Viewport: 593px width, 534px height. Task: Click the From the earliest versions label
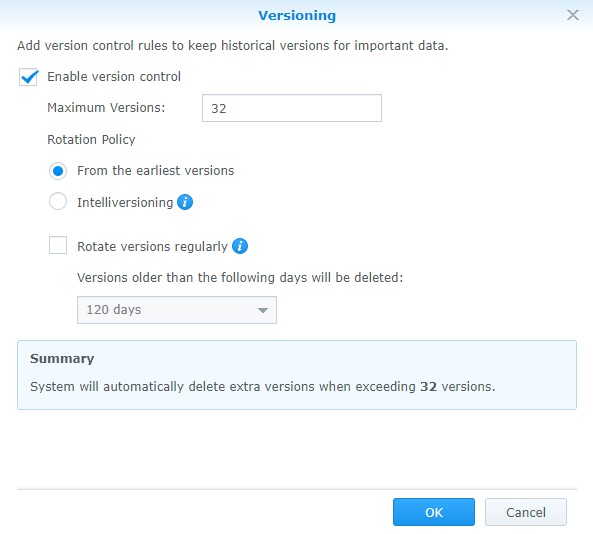(156, 171)
